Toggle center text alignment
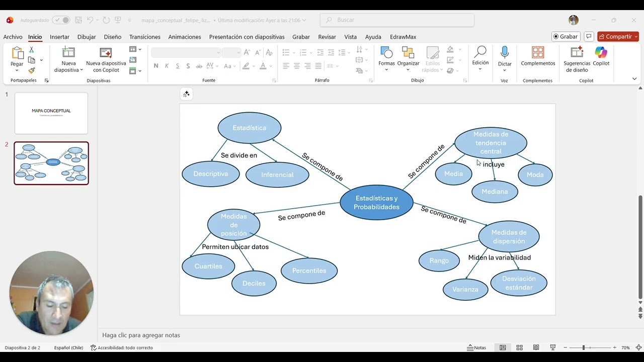This screenshot has width=644, height=362. coord(296,66)
